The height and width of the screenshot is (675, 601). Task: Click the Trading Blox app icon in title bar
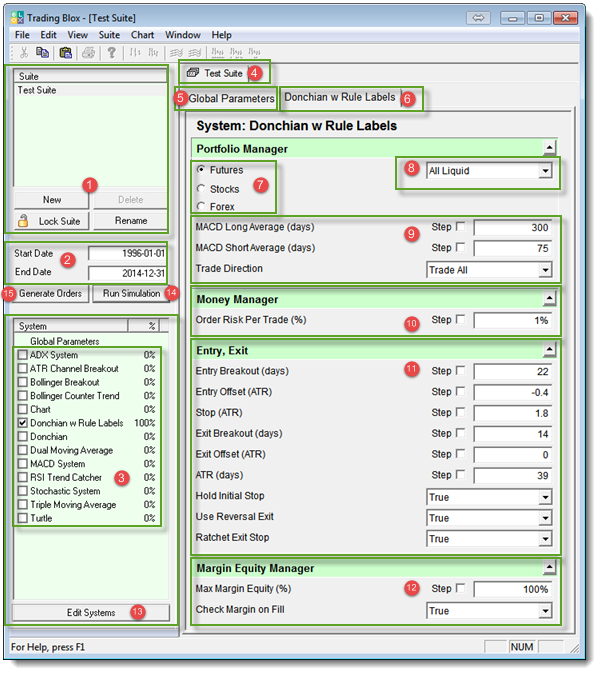(x=18, y=18)
